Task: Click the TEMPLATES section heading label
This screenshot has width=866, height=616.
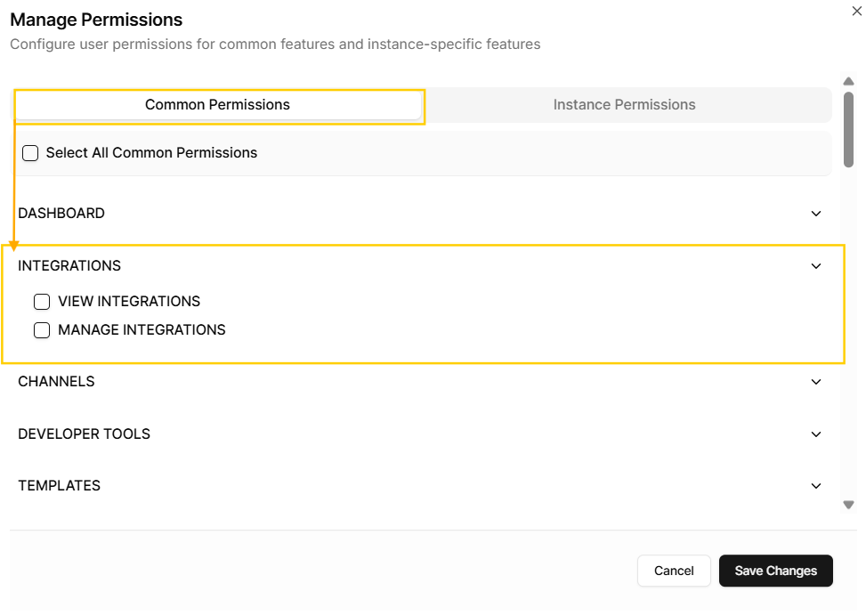Action: 59,486
